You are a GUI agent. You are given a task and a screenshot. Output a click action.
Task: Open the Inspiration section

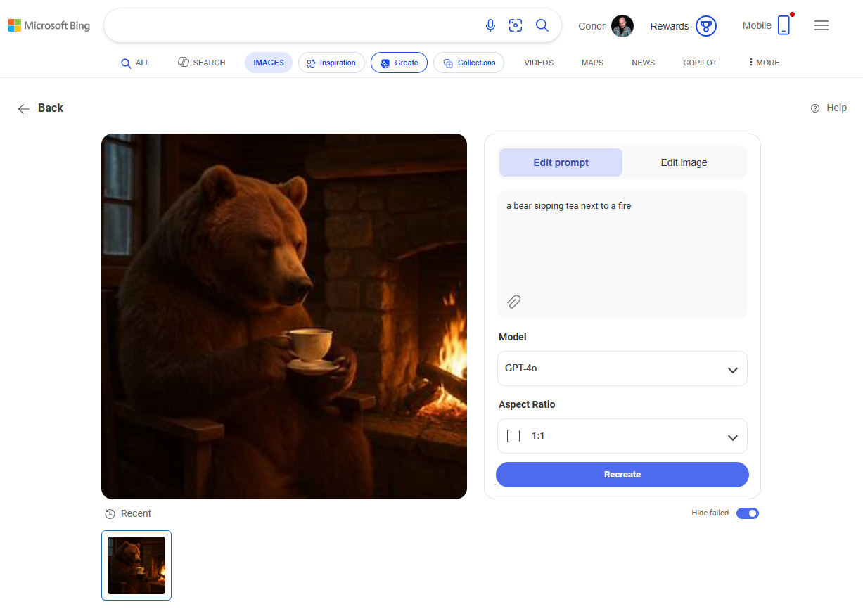331,63
